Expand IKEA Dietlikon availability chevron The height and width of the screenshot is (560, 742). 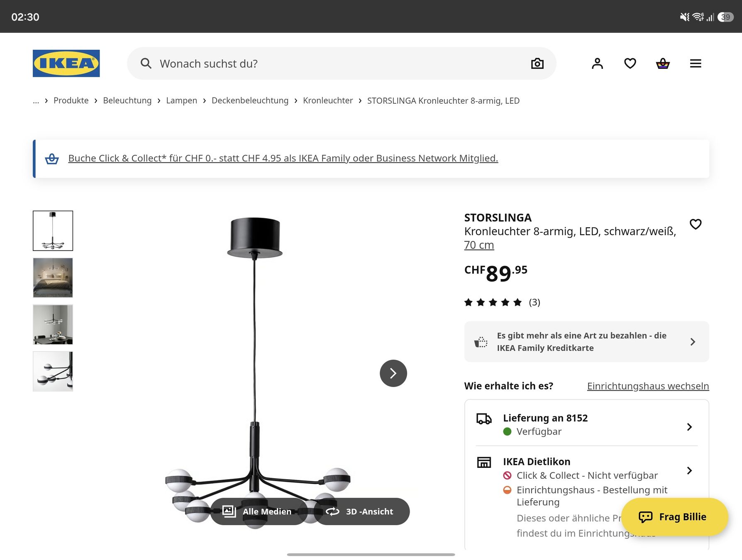[689, 470]
